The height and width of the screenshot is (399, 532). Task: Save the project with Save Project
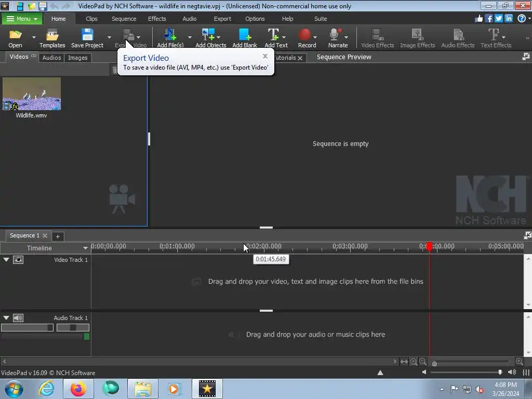click(87, 38)
